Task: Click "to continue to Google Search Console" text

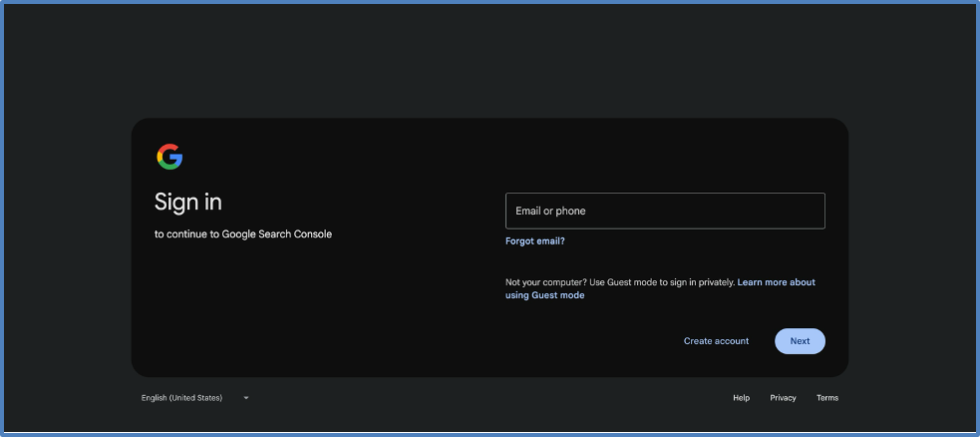Action: 243,234
